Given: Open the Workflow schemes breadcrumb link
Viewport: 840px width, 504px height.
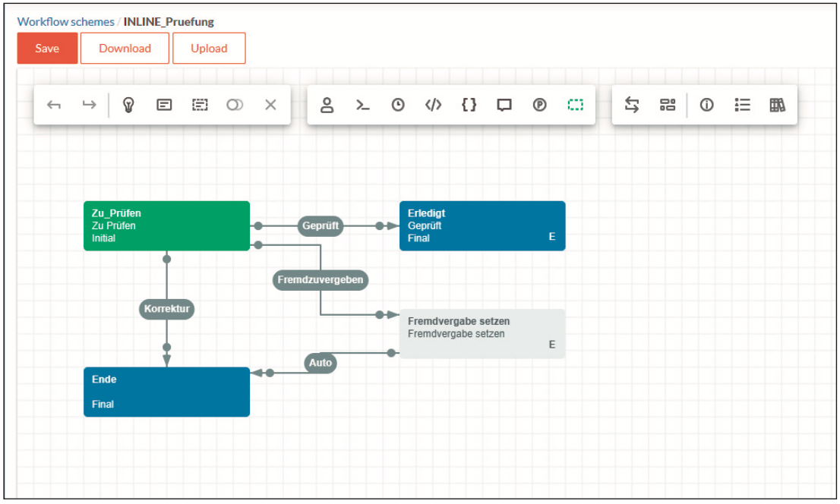Looking at the screenshot, I should [65, 22].
